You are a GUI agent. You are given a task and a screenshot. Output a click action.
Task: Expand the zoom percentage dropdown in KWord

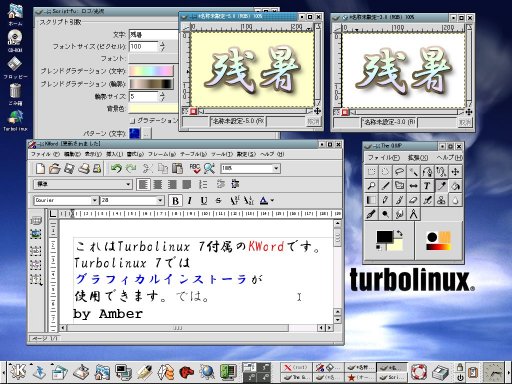276,168
